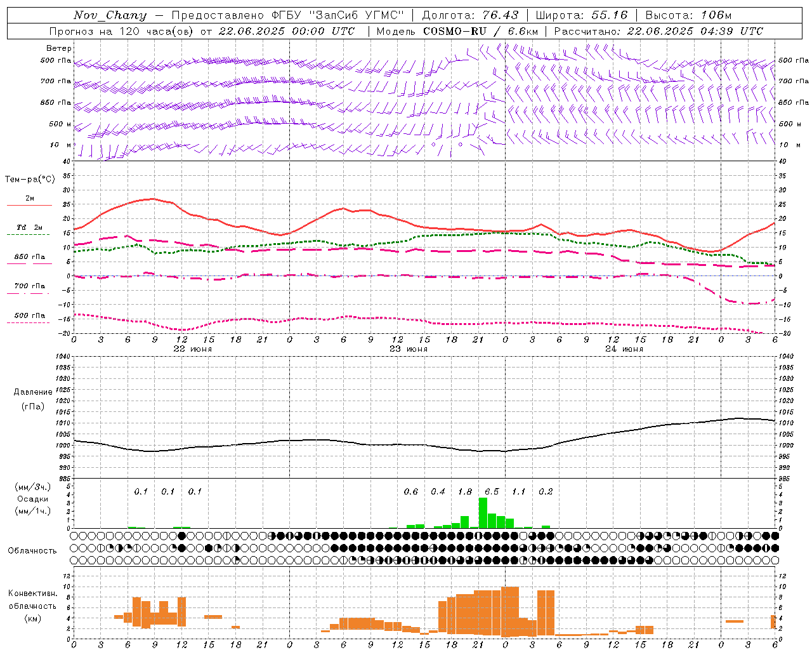The image size is (812, 650).
Task: Click the "(мм/3ч.)" precipitation unit label
Action: (32, 487)
